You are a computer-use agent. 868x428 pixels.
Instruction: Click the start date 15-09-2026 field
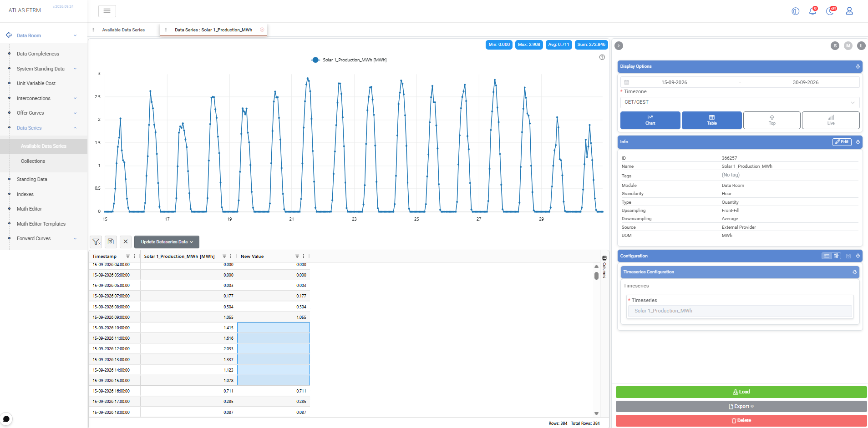[x=674, y=82]
